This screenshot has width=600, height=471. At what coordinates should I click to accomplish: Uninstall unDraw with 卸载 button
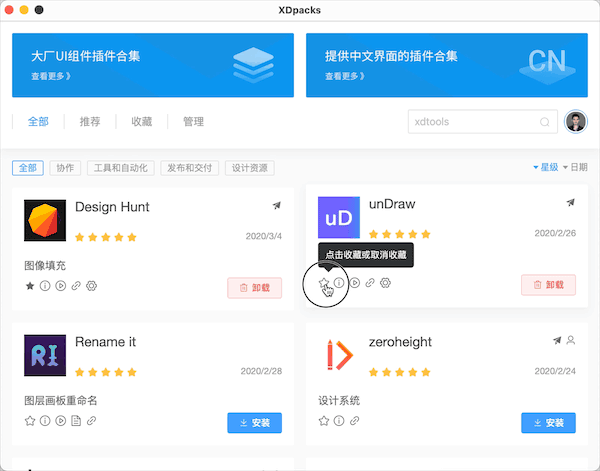pos(548,285)
